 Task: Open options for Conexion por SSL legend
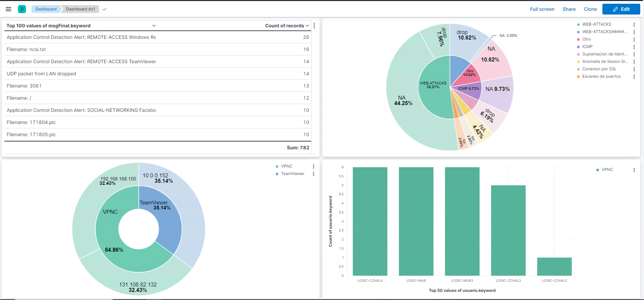point(634,69)
